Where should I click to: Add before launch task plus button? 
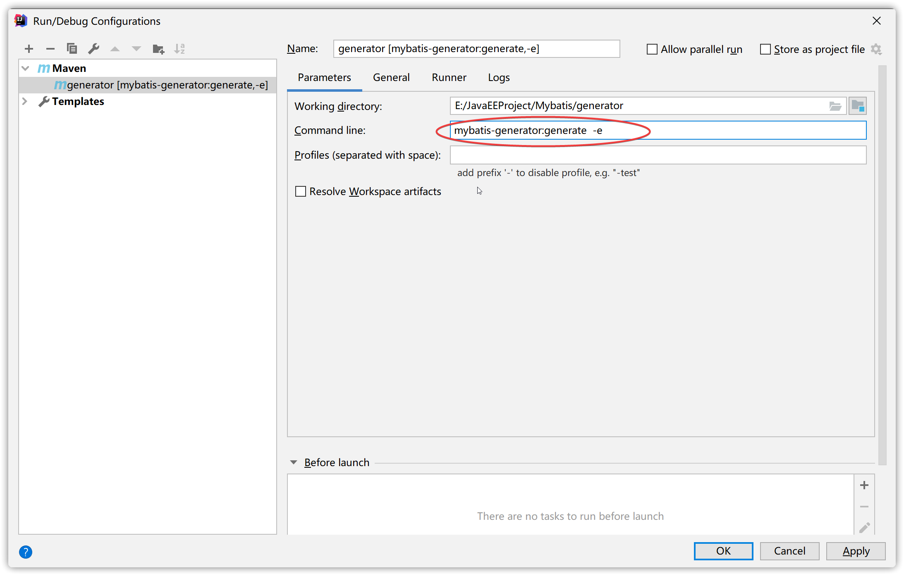(864, 485)
